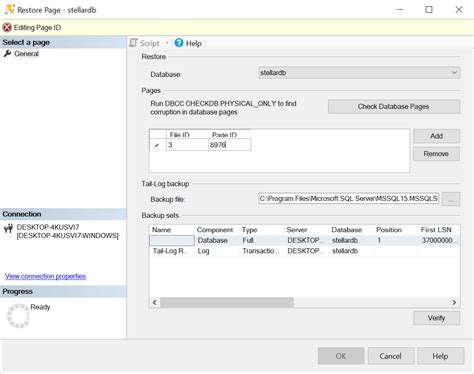Select the General page in sidebar

point(26,54)
